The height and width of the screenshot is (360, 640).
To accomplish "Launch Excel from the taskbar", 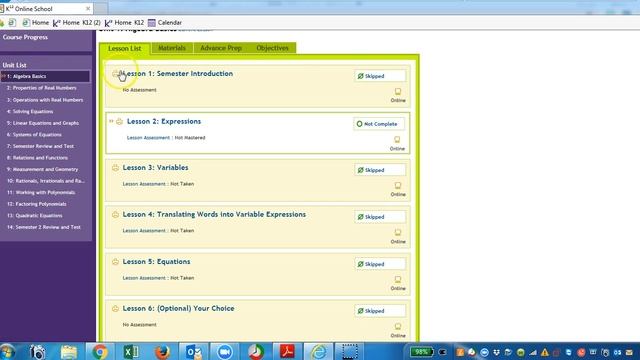I will pyautogui.click(x=131, y=351).
